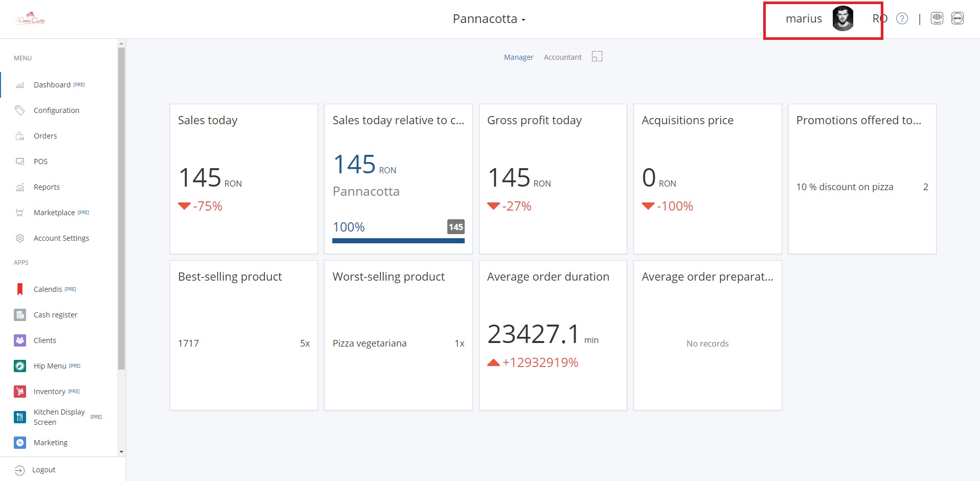This screenshot has width=980, height=481.
Task: Toggle the dashboard layout icon beside Accountant
Action: coord(597,57)
